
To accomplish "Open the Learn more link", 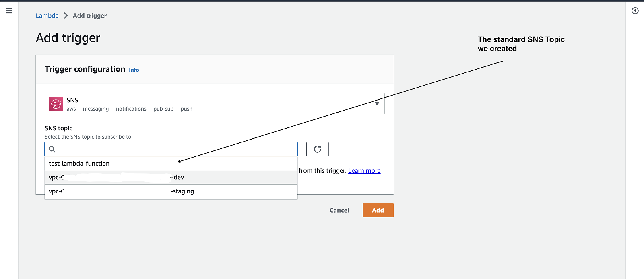I will click(364, 171).
